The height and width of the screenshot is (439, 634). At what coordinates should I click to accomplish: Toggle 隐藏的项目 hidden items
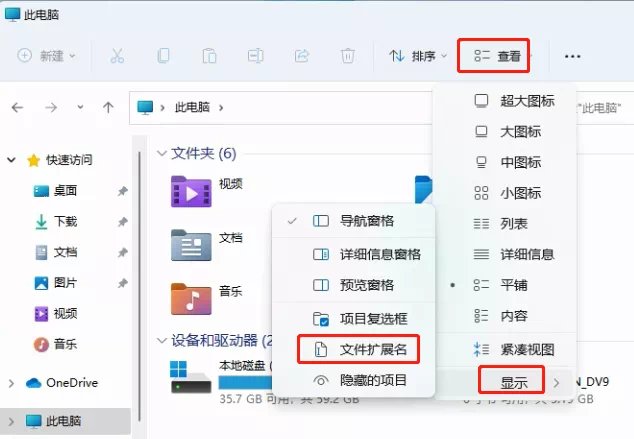pos(353,380)
